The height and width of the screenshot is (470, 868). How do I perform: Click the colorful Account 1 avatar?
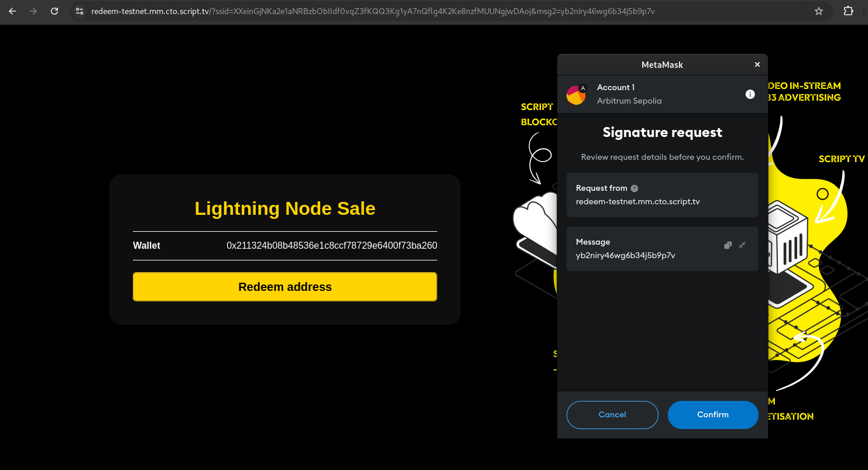click(576, 94)
